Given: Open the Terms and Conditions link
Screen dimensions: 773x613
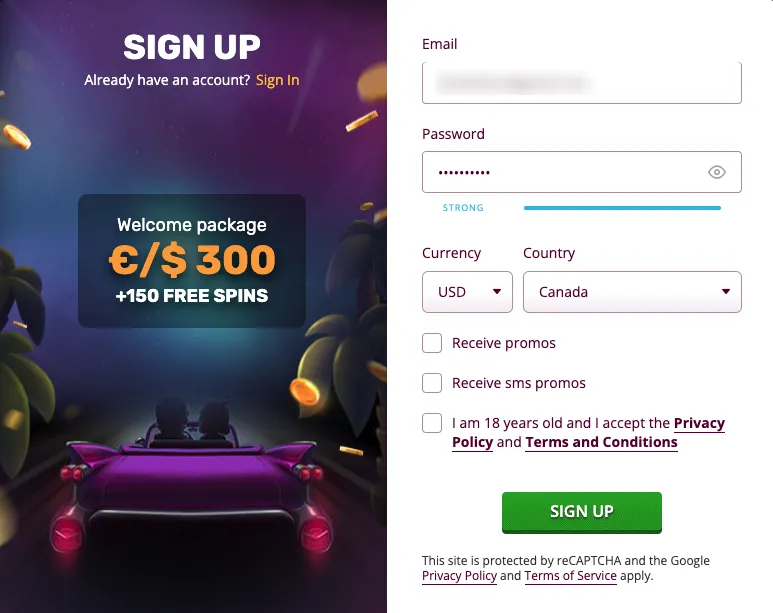Looking at the screenshot, I should (601, 442).
